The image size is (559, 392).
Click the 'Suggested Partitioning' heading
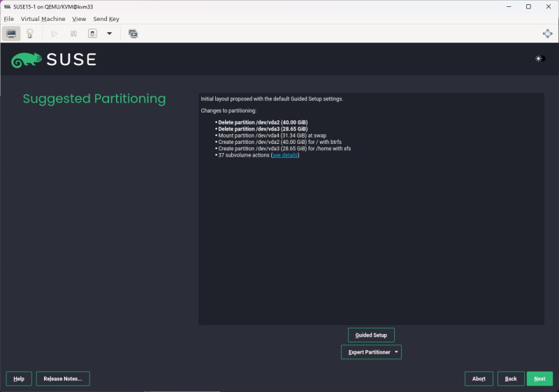[94, 99]
